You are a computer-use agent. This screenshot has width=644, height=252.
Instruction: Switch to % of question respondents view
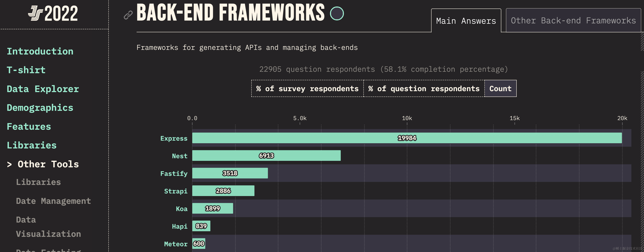pyautogui.click(x=424, y=89)
